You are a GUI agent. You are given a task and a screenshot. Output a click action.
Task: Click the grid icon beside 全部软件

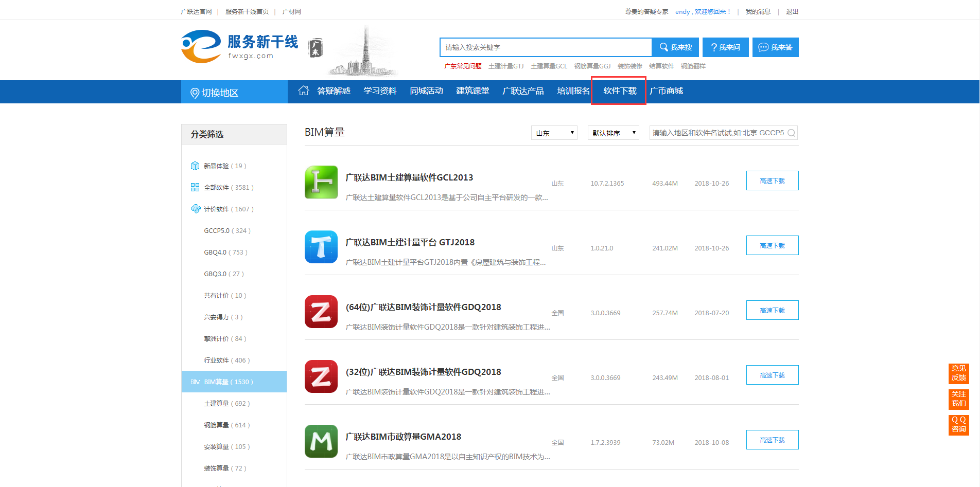(x=195, y=188)
